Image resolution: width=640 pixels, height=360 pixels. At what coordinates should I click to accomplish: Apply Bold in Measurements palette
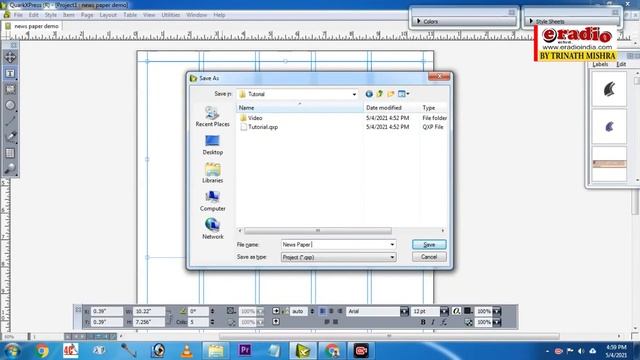point(423,322)
